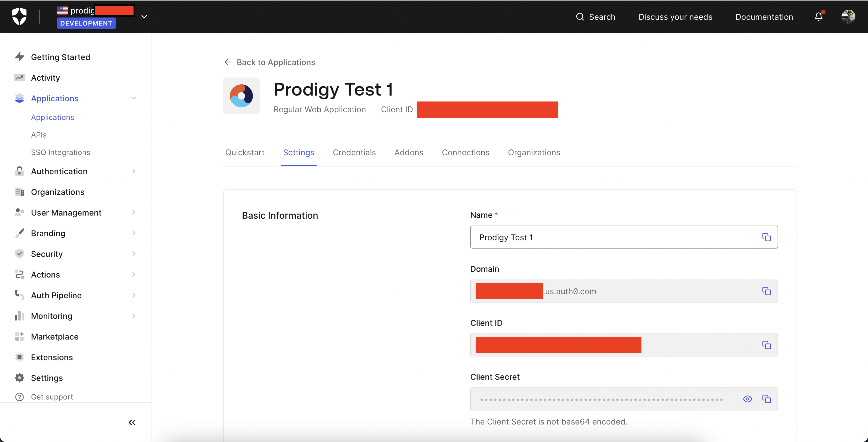Click the Monitoring bar chart icon

click(20, 316)
